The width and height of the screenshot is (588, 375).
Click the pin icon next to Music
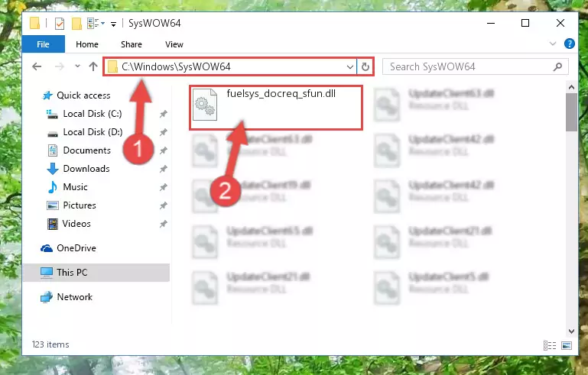(163, 187)
